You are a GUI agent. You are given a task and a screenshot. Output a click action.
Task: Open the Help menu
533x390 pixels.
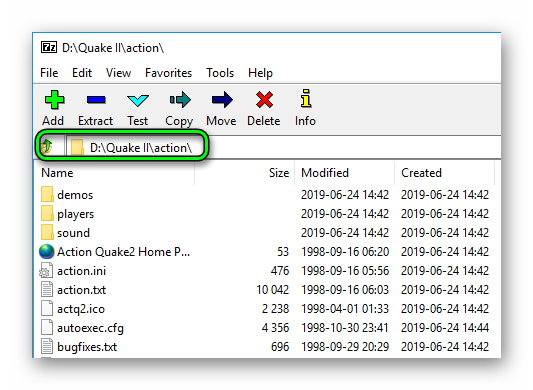260,73
